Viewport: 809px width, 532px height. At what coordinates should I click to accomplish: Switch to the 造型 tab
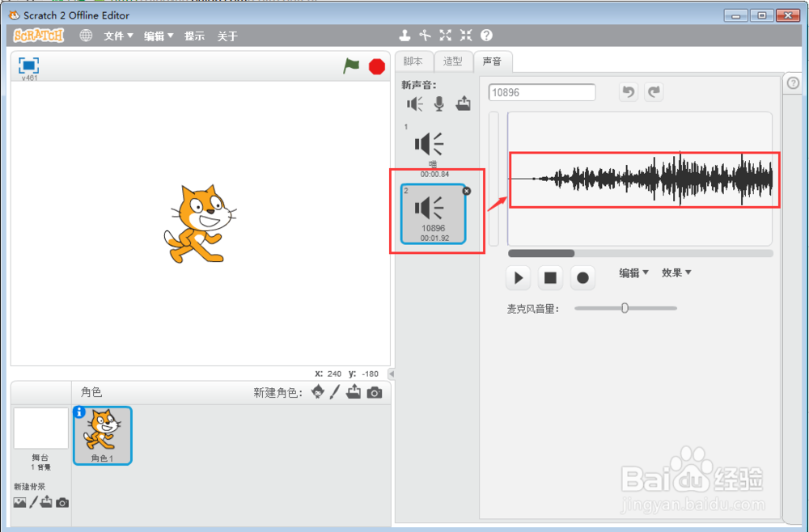coord(453,61)
